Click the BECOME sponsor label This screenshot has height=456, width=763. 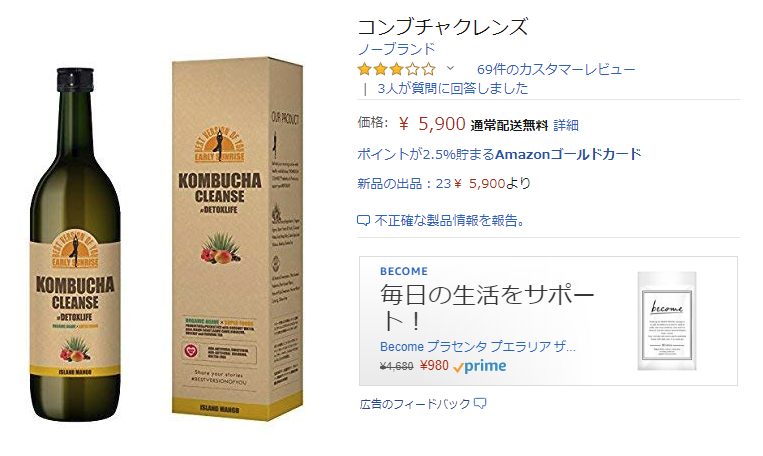coord(404,271)
